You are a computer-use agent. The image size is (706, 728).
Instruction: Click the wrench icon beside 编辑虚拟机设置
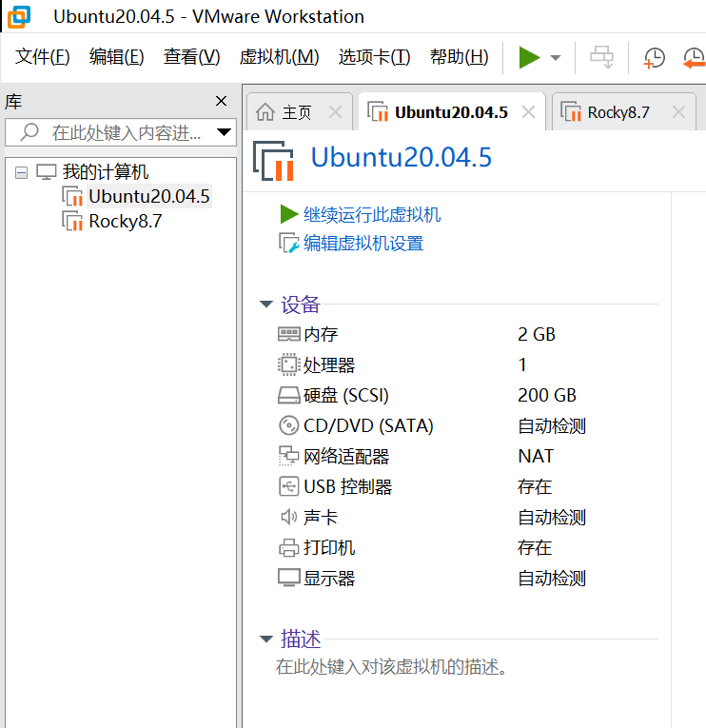point(288,243)
